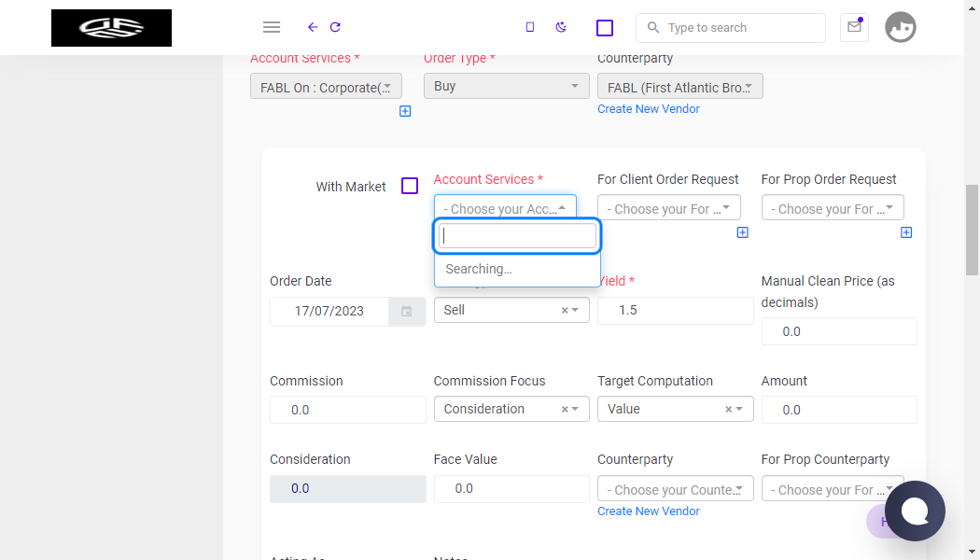Viewport: 980px width, 560px height.
Task: Click the back arrow icon
Action: pyautogui.click(x=313, y=27)
